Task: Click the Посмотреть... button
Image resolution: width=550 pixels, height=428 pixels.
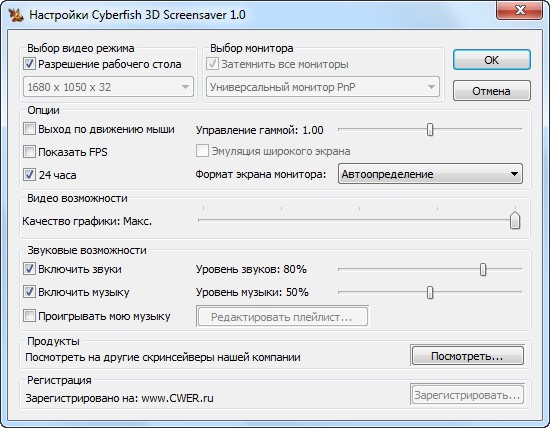Action: 467,356
